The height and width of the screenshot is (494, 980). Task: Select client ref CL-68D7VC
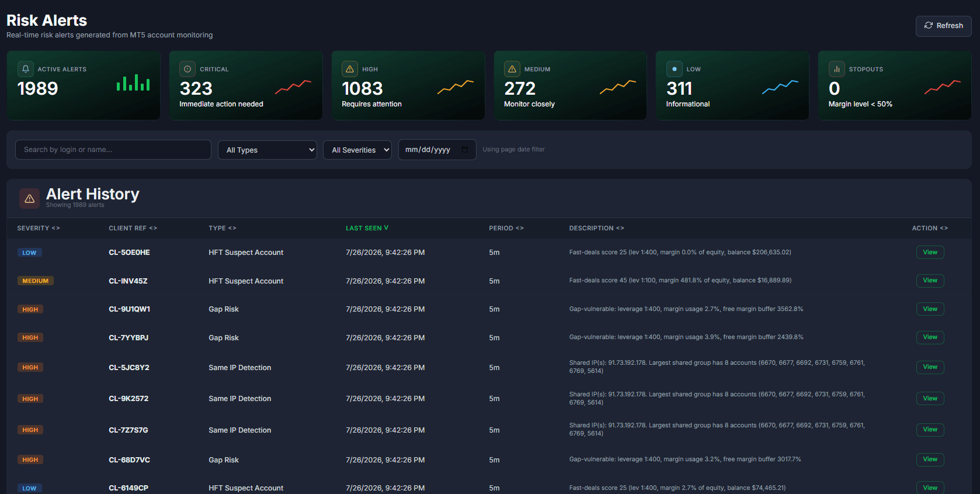[129, 460]
